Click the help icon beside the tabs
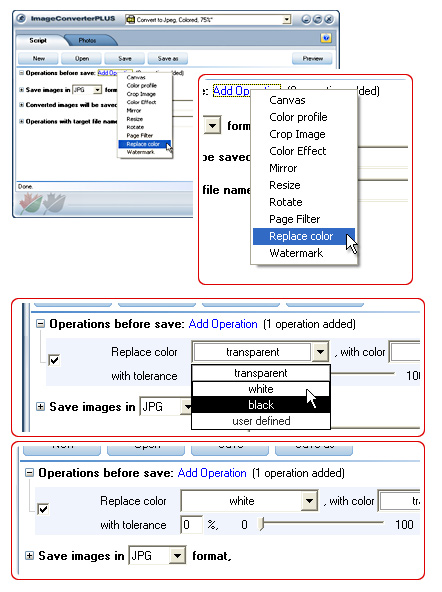442x592 pixels. [326, 38]
